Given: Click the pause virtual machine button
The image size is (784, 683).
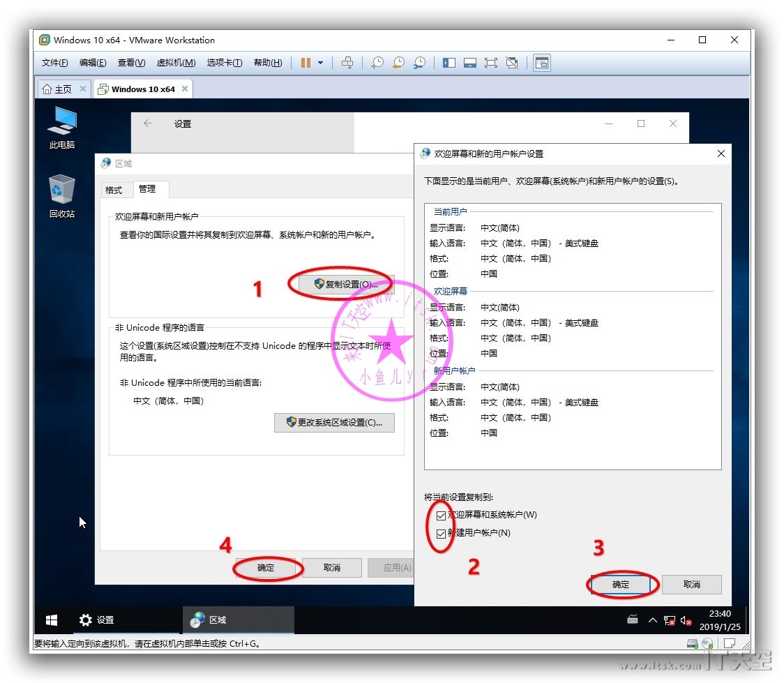Looking at the screenshot, I should (306, 63).
